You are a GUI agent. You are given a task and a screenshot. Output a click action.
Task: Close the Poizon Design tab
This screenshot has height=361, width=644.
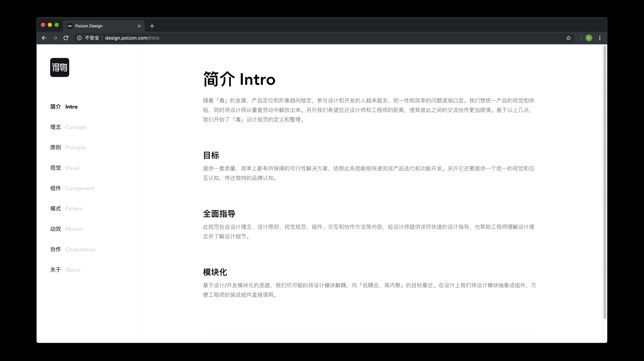[139, 26]
